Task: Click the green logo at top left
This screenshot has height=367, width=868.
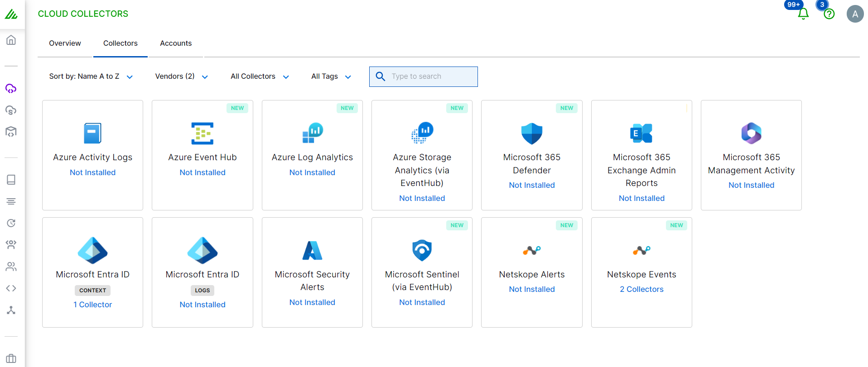Action: click(11, 14)
